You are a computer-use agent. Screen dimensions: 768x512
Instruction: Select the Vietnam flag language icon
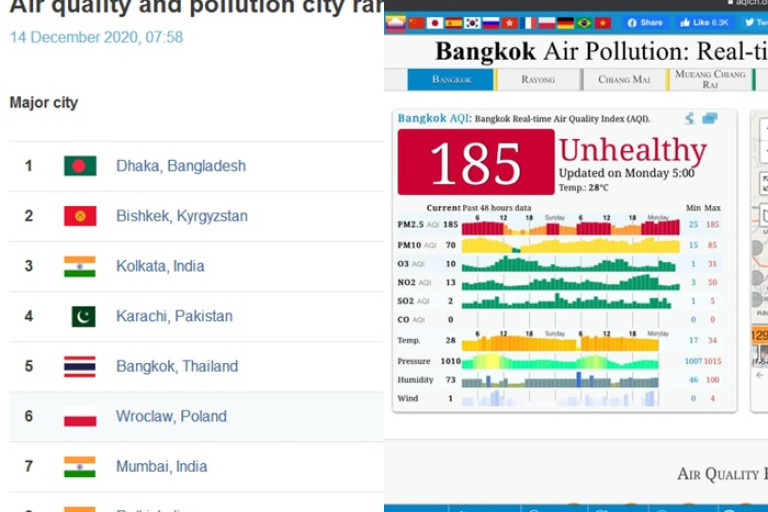tap(603, 23)
